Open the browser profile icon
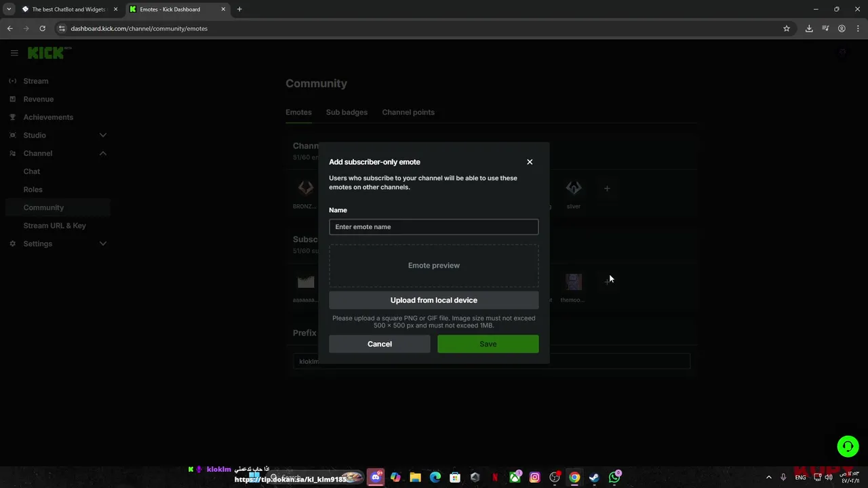Viewport: 868px width, 488px height. coord(842,28)
